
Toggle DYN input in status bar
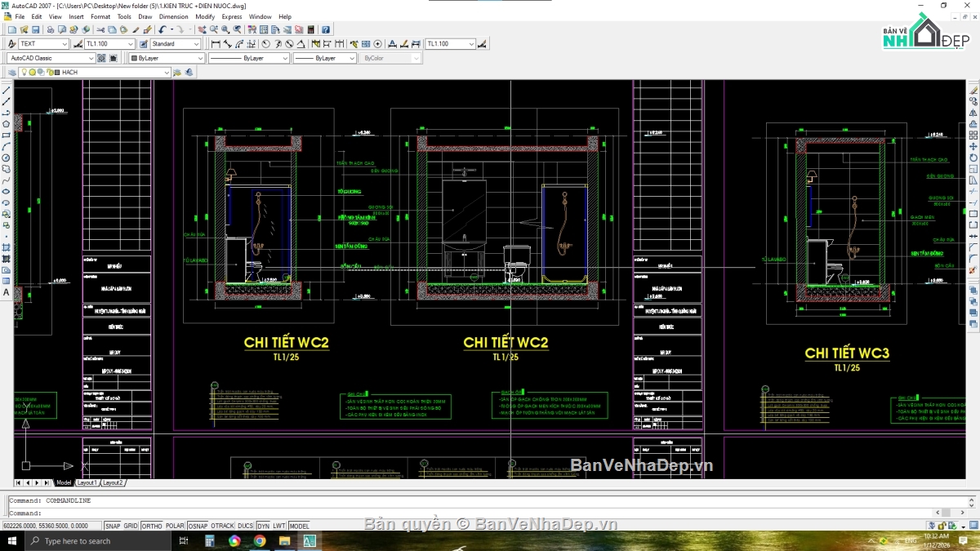coord(263,527)
